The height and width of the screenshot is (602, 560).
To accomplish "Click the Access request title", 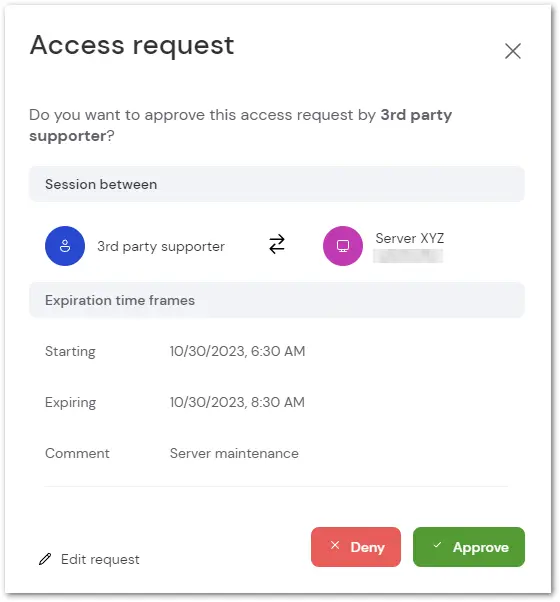I will click(x=132, y=46).
